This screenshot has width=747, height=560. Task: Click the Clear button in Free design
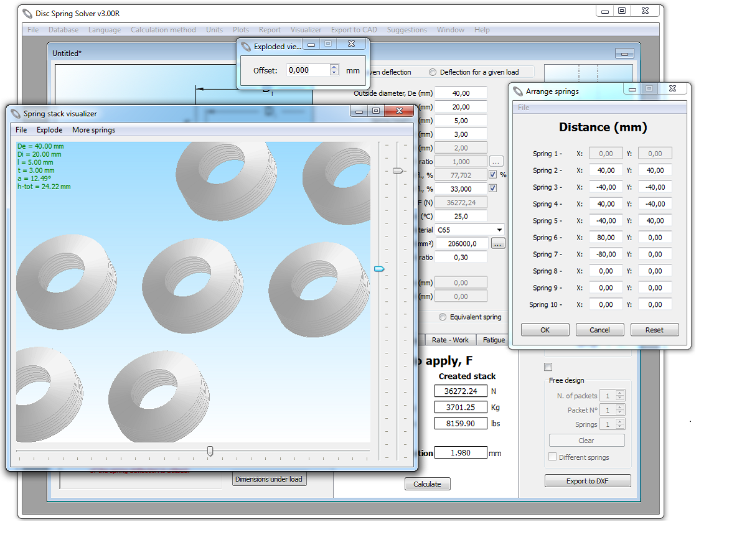click(x=586, y=441)
